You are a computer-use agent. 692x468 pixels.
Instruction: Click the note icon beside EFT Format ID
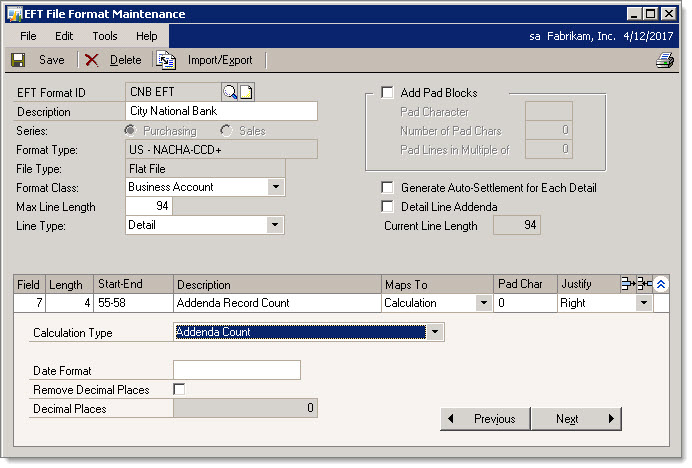pyautogui.click(x=246, y=92)
